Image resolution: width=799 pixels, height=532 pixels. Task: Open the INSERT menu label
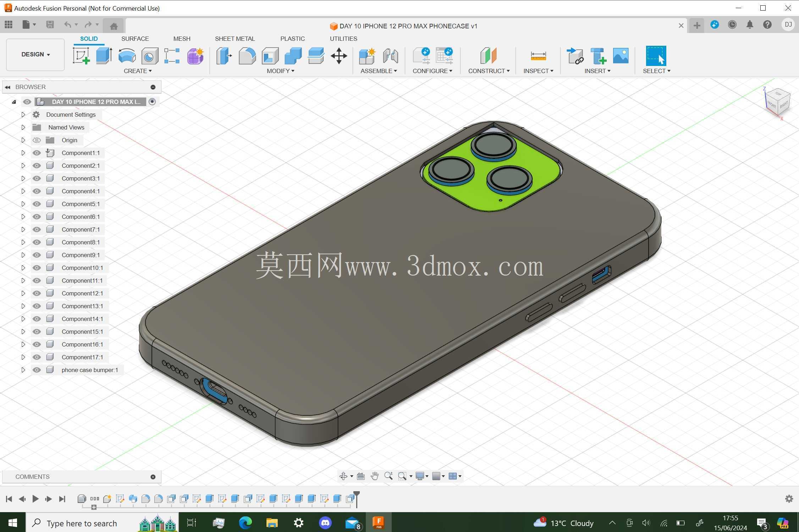597,71
